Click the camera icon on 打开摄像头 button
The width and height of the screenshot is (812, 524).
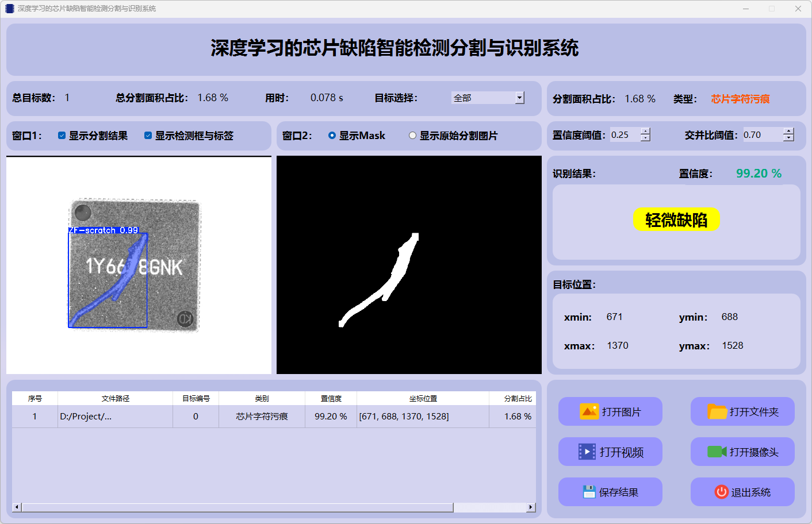point(717,452)
